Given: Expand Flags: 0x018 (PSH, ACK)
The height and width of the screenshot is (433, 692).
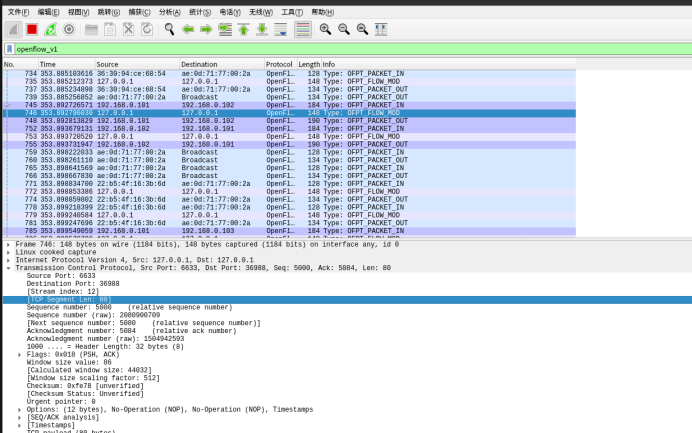Looking at the screenshot, I should click(x=19, y=355).
